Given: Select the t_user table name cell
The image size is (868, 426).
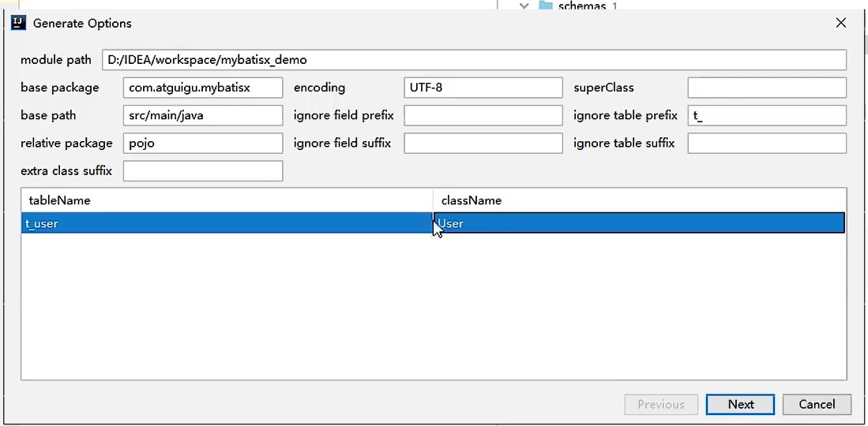Looking at the screenshot, I should (227, 223).
